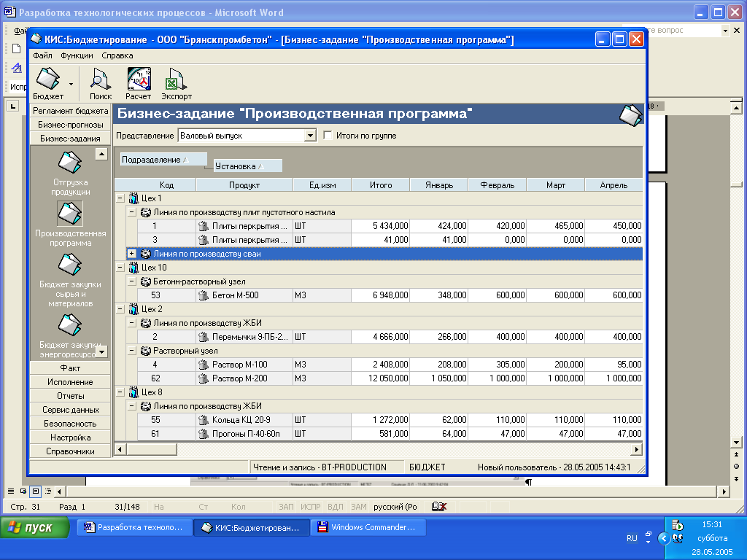The height and width of the screenshot is (560, 747).
Task: Open the Отчеты section
Action: 71,396
